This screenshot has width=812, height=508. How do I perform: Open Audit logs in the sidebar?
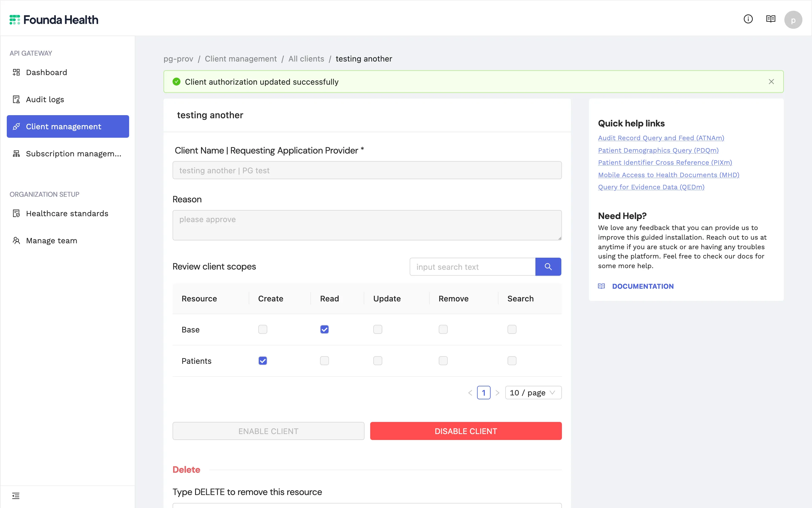coord(68,99)
